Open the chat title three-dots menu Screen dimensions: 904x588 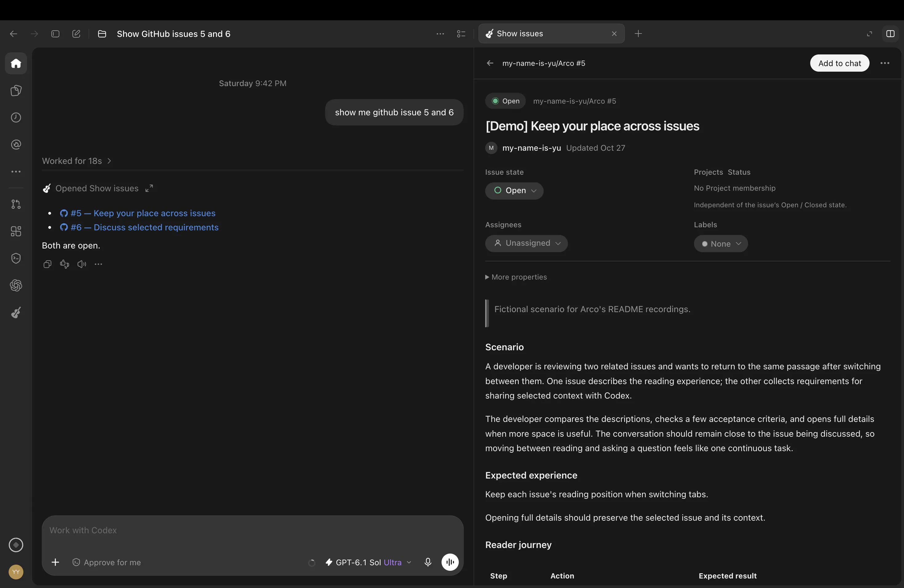click(440, 34)
